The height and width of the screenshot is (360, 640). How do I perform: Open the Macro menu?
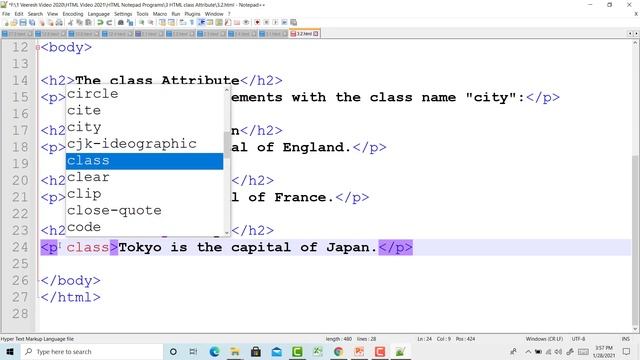click(x=160, y=14)
